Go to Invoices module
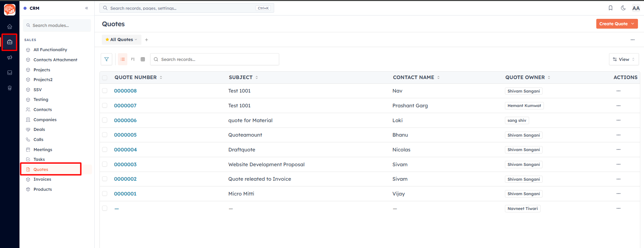644x248 pixels. 42,179
